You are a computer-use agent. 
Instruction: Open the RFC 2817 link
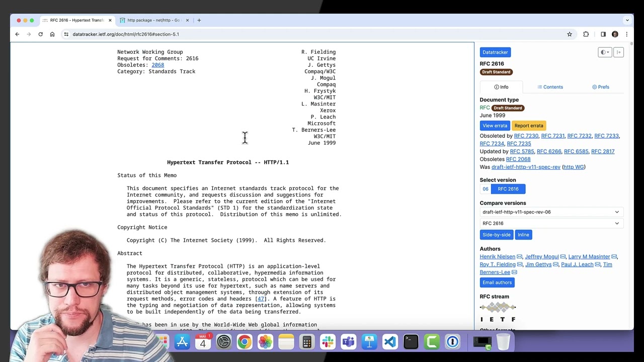603,151
